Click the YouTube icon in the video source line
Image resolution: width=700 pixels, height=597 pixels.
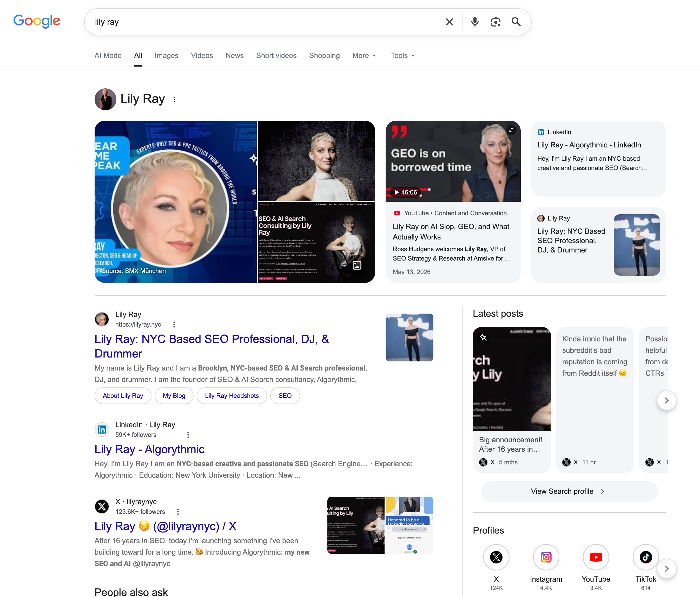click(397, 213)
